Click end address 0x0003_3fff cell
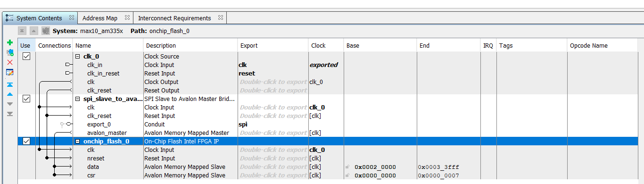This screenshot has width=644, height=184. pyautogui.click(x=438, y=167)
